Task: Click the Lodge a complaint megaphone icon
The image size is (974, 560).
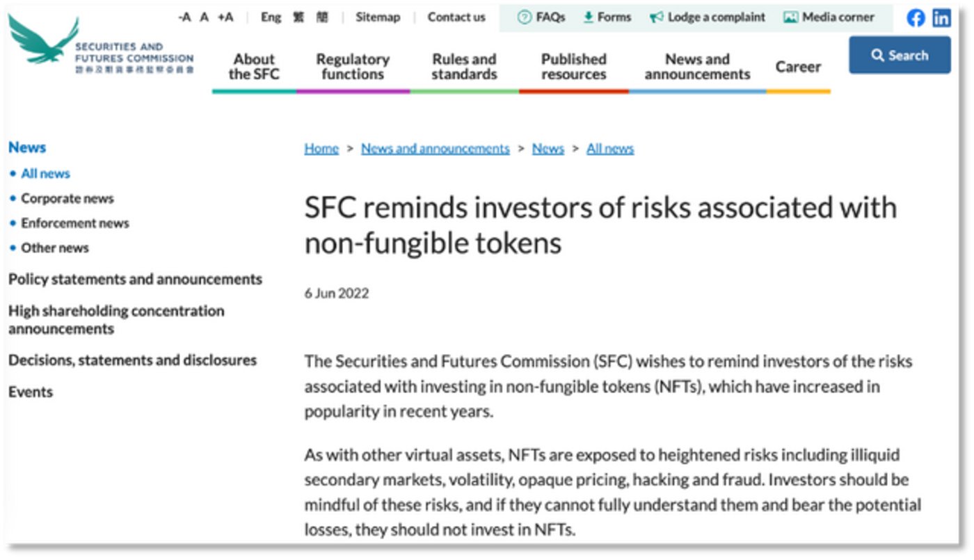Action: [x=656, y=17]
